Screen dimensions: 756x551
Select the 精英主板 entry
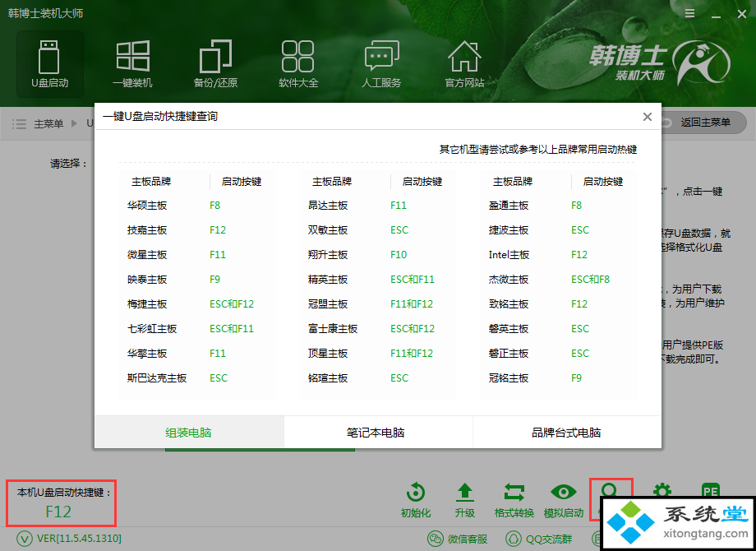[x=328, y=280]
